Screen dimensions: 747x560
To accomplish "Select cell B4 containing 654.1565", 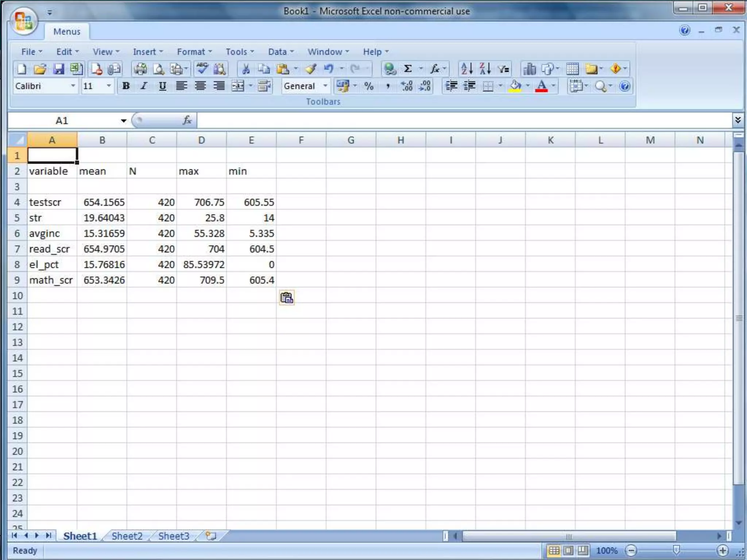I will [x=102, y=202].
